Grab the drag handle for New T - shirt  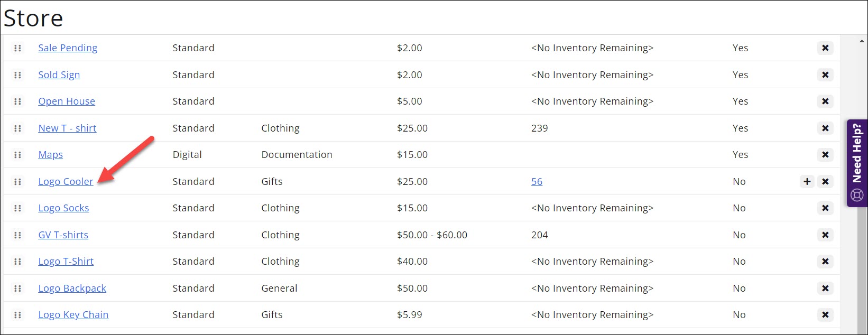click(17, 128)
